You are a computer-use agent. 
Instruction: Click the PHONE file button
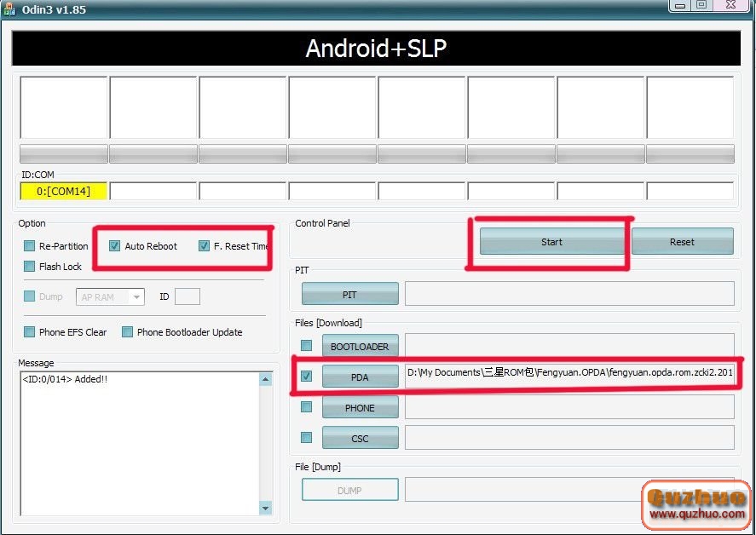point(361,408)
